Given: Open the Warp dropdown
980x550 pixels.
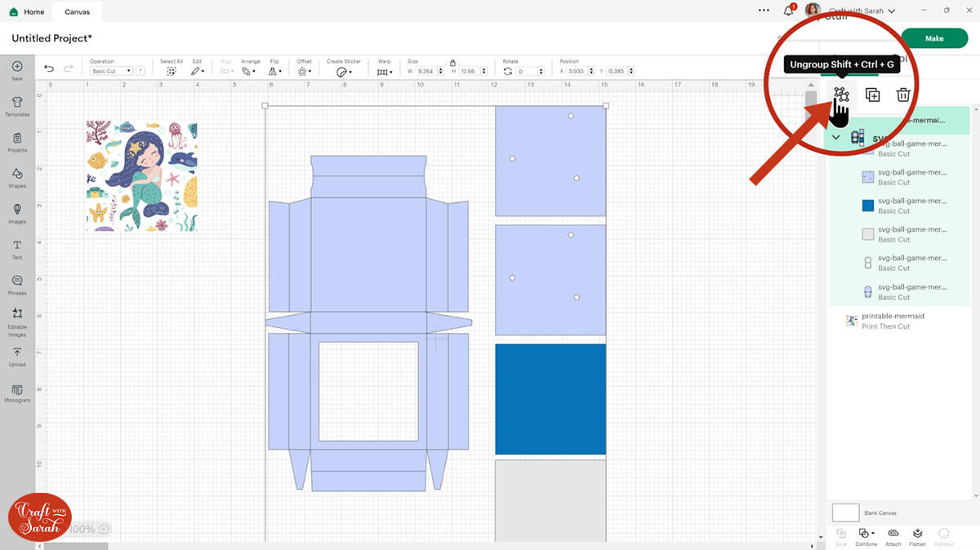Looking at the screenshot, I should point(384,72).
